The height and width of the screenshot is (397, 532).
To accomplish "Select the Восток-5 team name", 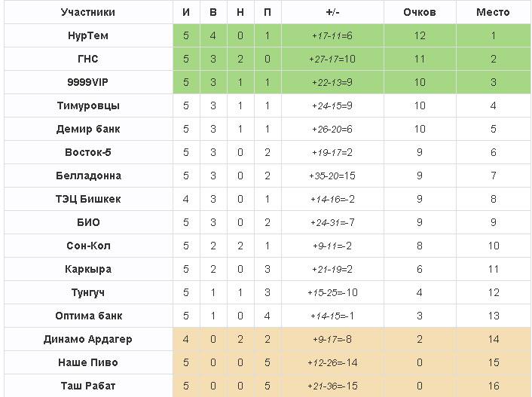I will (x=88, y=152).
